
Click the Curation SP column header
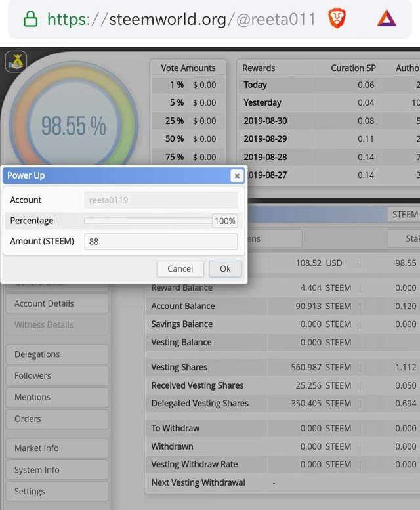click(x=353, y=68)
